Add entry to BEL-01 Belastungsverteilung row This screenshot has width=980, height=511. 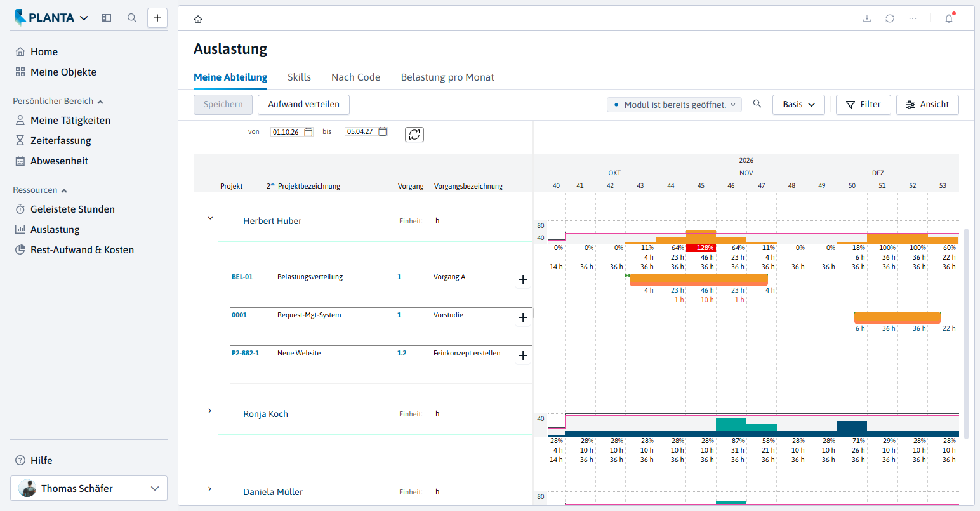[523, 279]
